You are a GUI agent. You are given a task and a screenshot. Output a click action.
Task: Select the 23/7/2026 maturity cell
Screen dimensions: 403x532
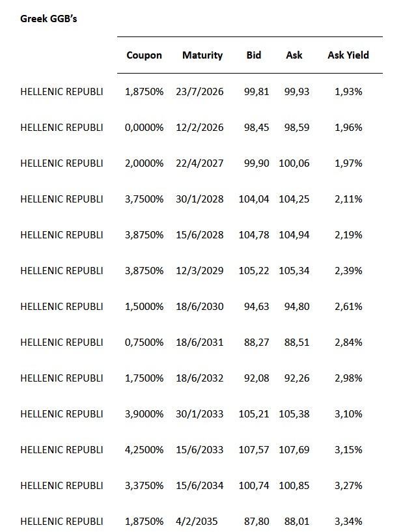point(199,92)
